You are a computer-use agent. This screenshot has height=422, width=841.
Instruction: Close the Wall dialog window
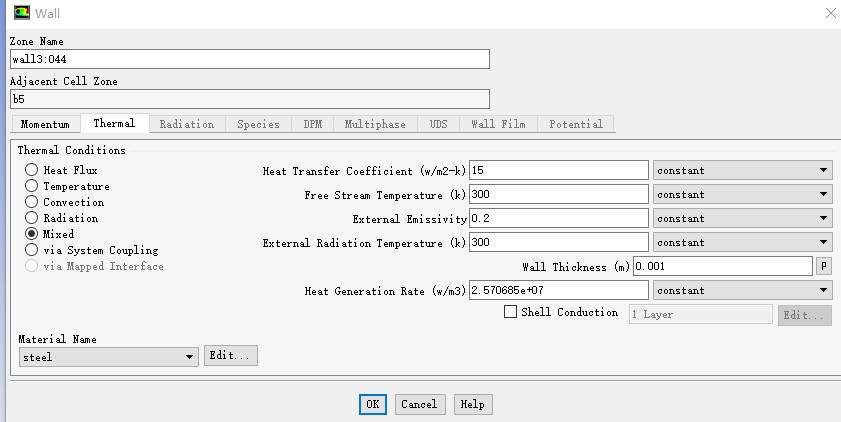(831, 13)
